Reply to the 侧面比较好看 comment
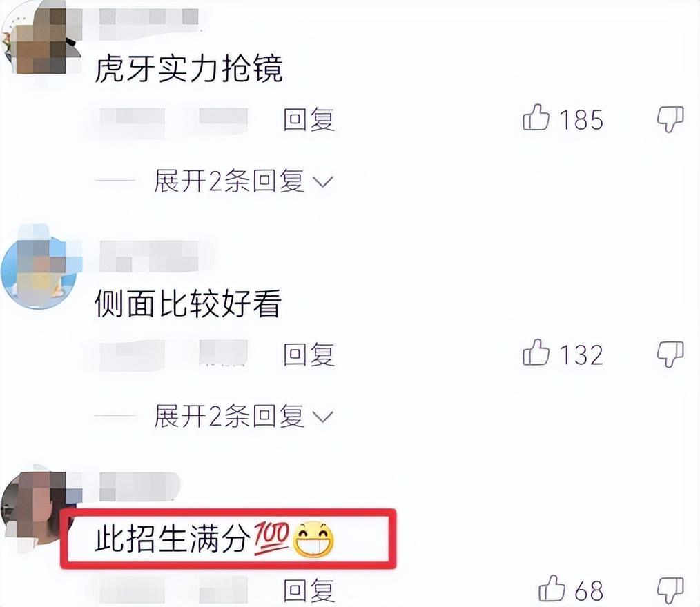 [309, 355]
